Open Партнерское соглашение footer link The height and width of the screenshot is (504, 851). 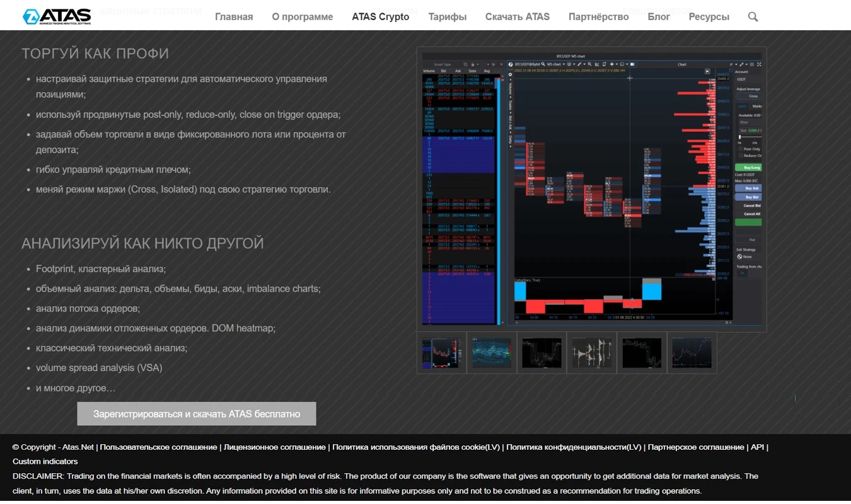coord(696,447)
